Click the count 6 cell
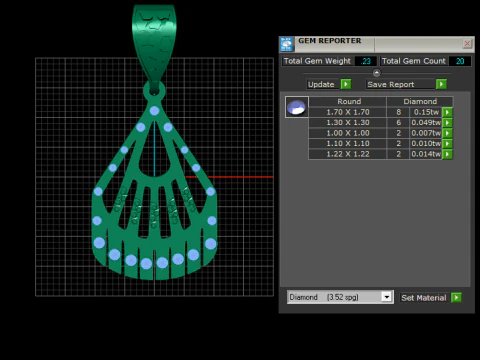Viewport: 480px width, 360px height. 398,123
